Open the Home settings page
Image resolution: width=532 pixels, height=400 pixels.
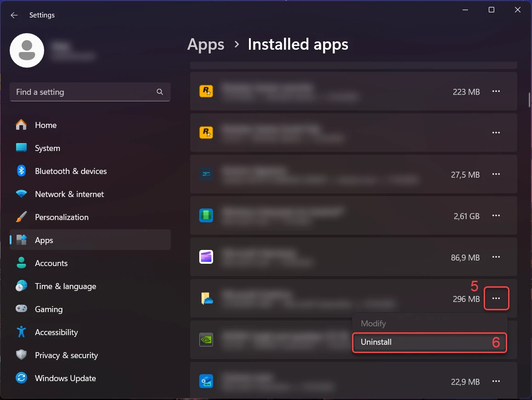tap(46, 125)
